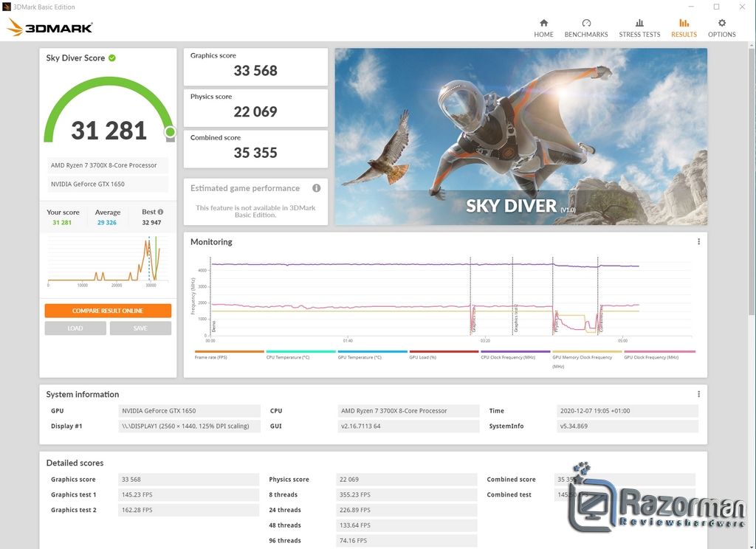
Task: Click the STRESS TESTS menu label
Action: click(639, 34)
